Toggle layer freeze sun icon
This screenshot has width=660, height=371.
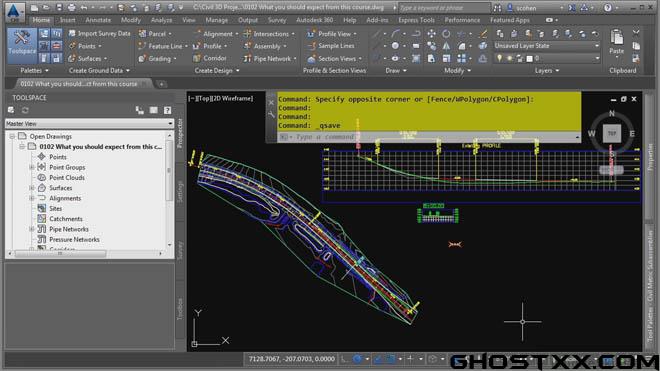pos(510,59)
